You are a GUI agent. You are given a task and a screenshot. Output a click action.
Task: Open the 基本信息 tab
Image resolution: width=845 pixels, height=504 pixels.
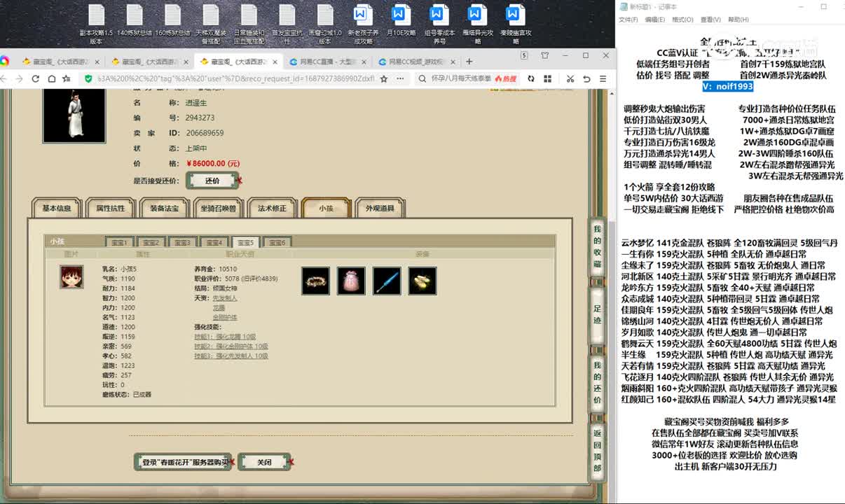pyautogui.click(x=57, y=208)
